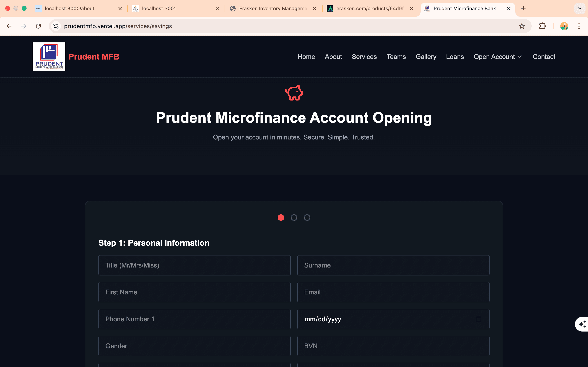The image size is (588, 367).
Task: Open the calendar picker in the date field
Action: 478,319
